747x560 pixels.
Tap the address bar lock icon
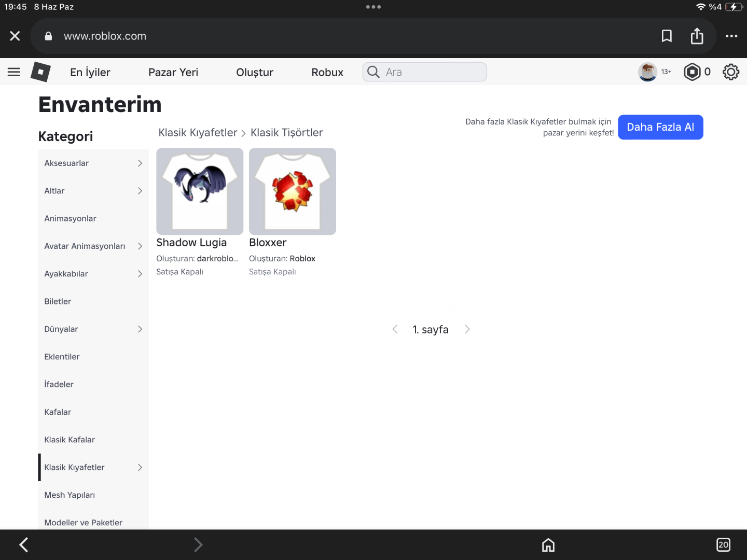tap(48, 36)
